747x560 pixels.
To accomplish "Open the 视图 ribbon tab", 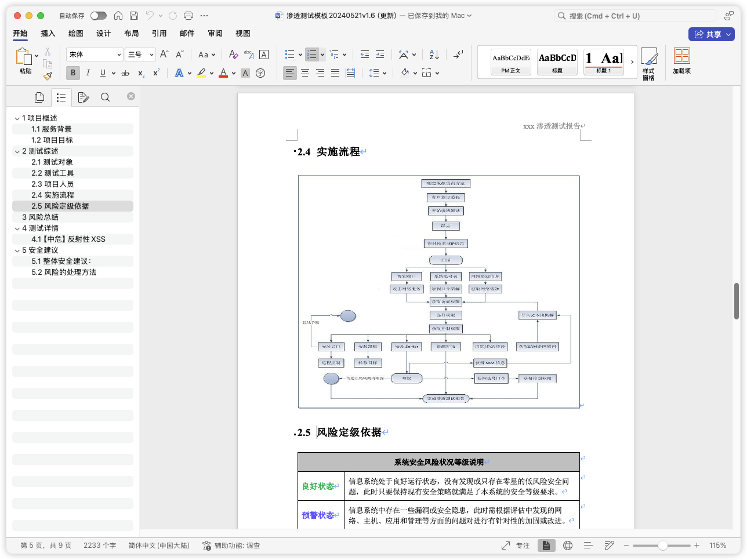I will [x=242, y=34].
